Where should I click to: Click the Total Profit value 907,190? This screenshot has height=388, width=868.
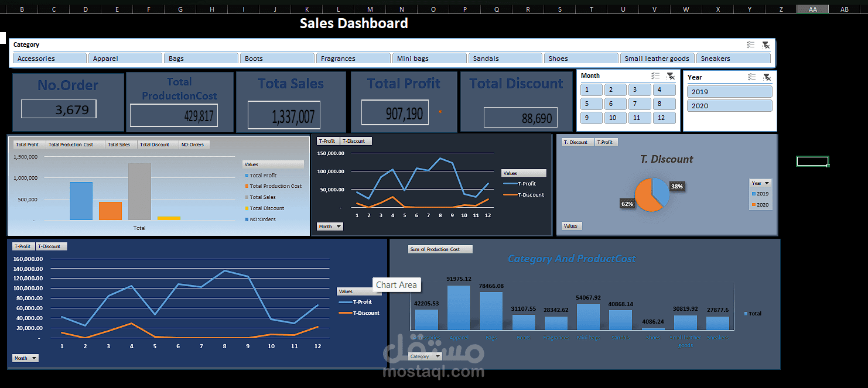[x=395, y=112]
